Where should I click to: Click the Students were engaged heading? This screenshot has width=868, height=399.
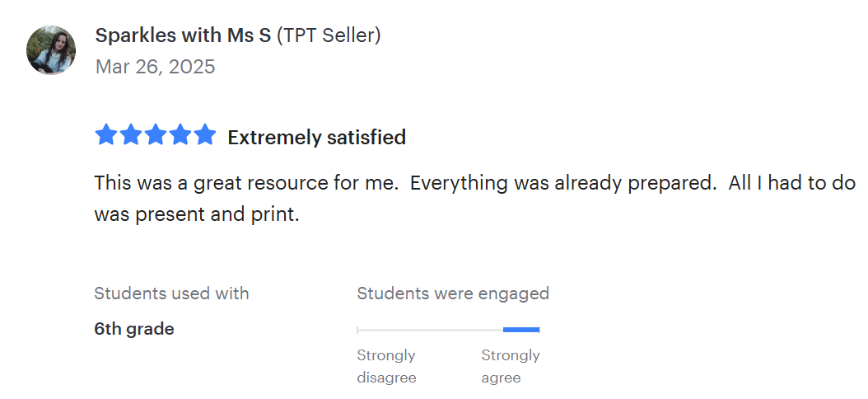coord(452,293)
